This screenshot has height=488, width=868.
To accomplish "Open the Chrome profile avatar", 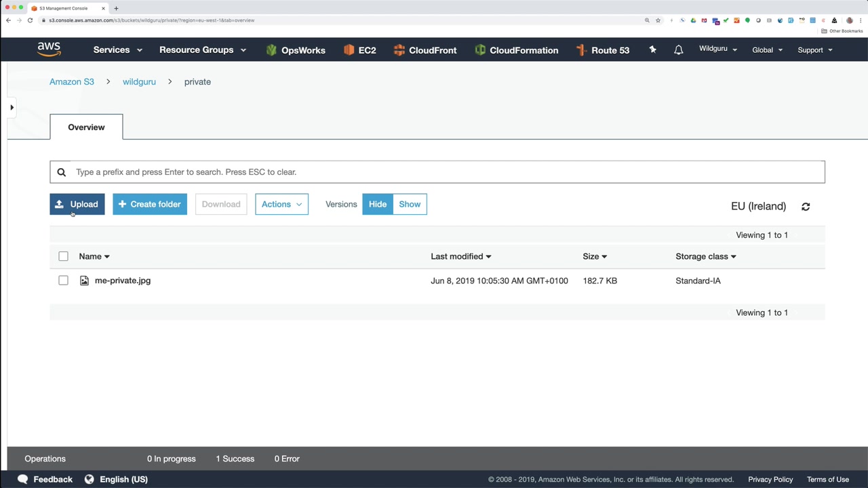I will (x=849, y=20).
